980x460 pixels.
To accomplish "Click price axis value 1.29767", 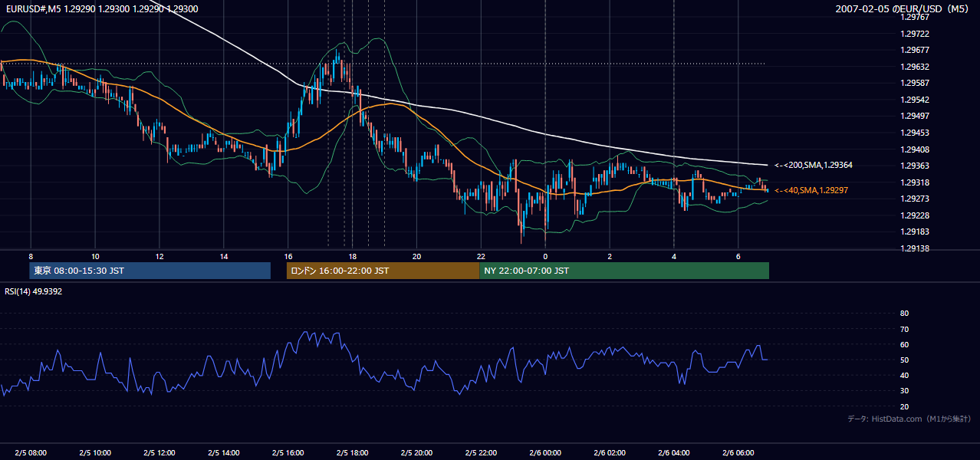I will pyautogui.click(x=915, y=17).
